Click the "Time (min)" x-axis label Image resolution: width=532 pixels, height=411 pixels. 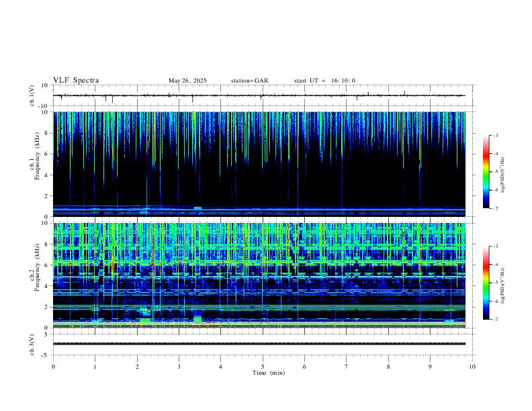pos(269,373)
